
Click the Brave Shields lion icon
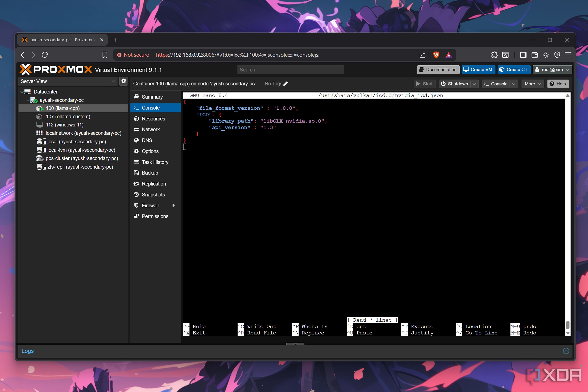click(436, 55)
